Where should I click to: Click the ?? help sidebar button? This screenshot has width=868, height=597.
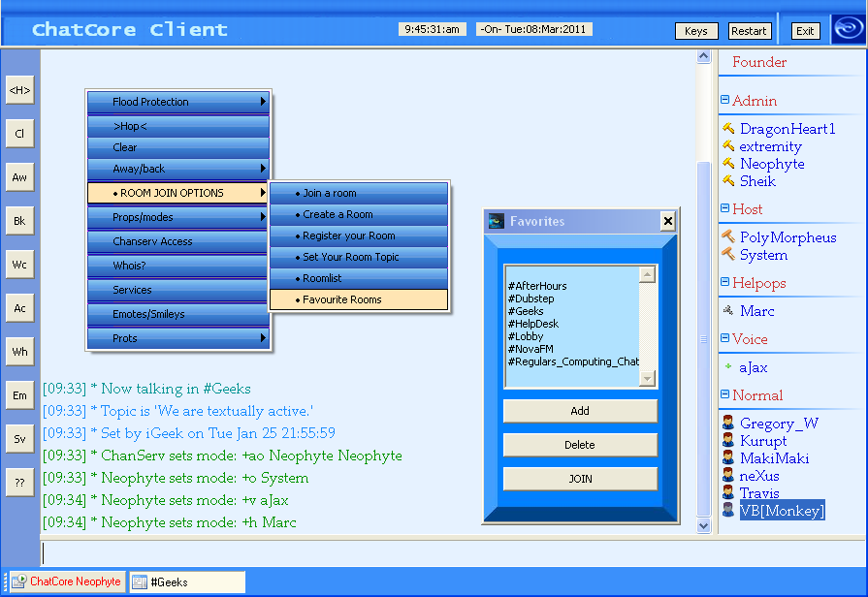coord(20,483)
